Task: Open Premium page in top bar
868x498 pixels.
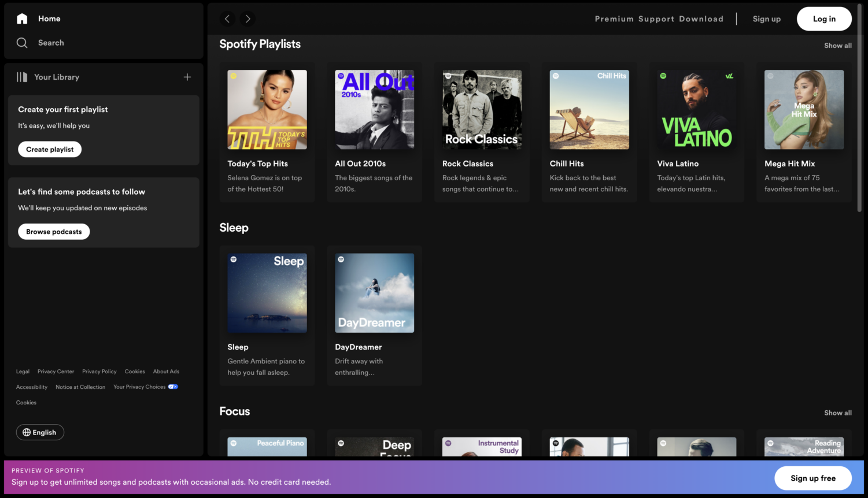Action: [614, 19]
